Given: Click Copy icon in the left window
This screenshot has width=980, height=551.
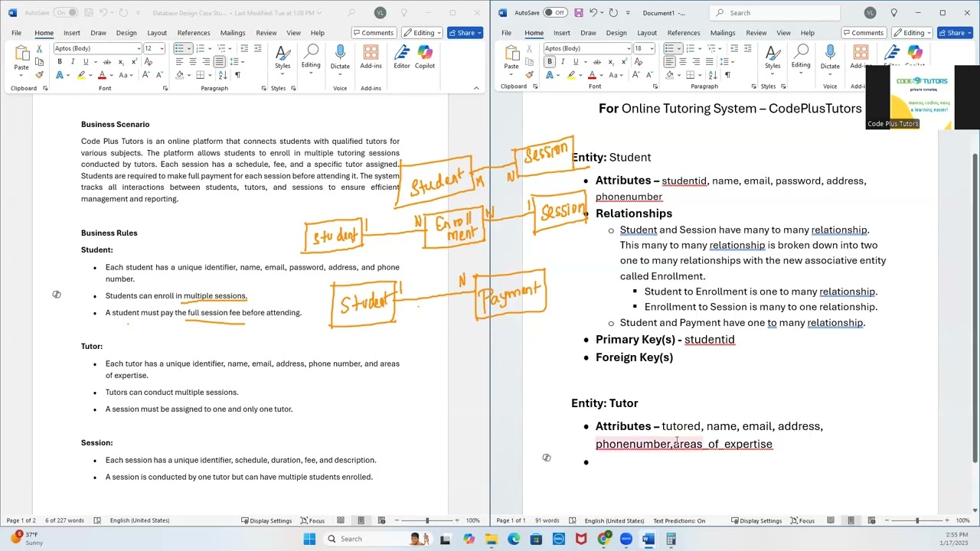Looking at the screenshot, I should 39,62.
